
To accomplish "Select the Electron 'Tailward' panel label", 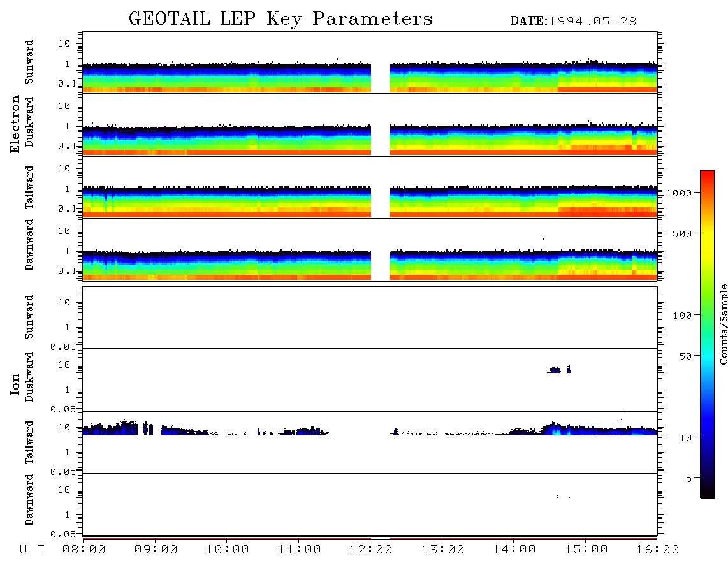I will (x=29, y=187).
